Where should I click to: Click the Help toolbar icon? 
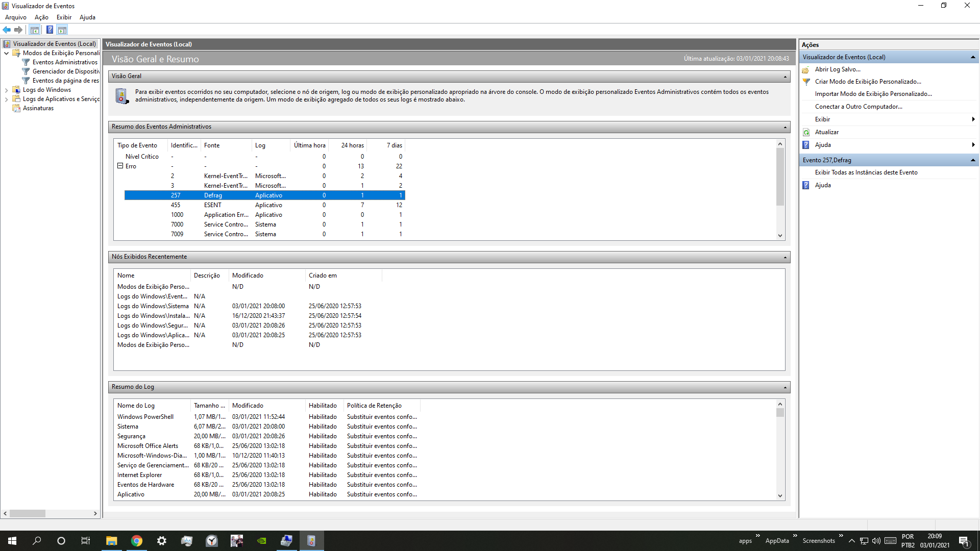pyautogui.click(x=50, y=30)
